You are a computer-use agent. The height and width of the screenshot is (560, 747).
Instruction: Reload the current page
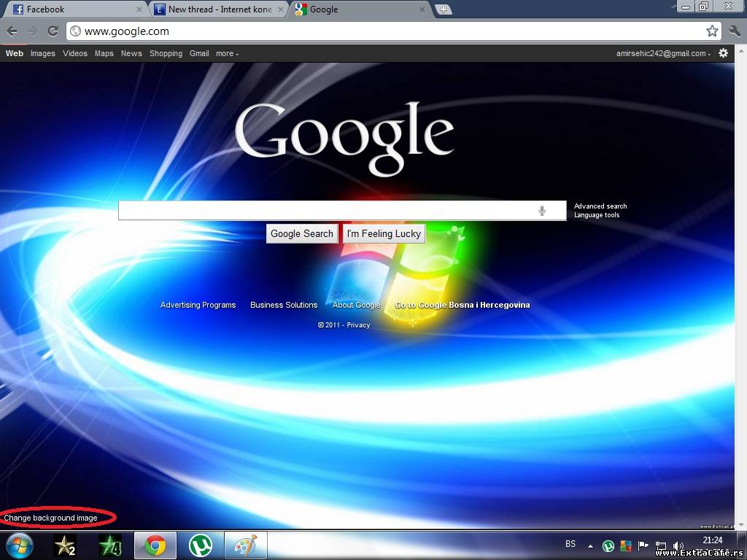click(53, 31)
